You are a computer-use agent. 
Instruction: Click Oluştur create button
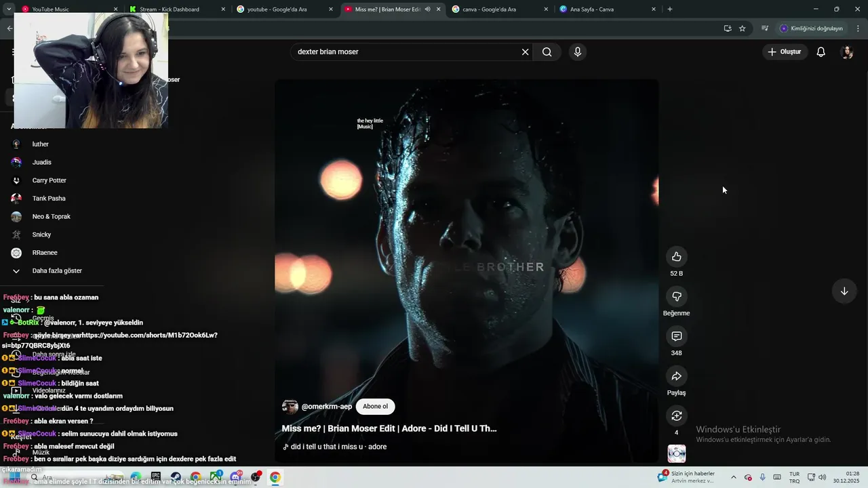click(785, 52)
